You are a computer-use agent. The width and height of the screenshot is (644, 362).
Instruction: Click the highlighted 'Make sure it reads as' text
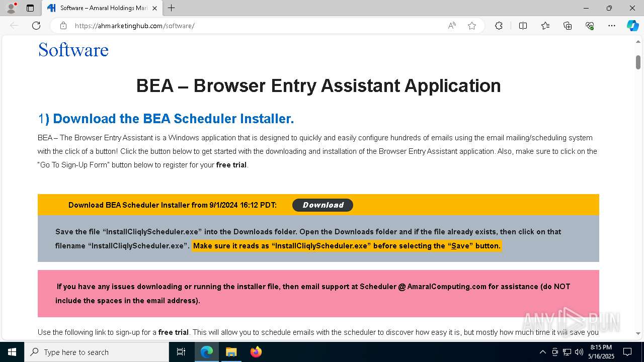tap(347, 246)
